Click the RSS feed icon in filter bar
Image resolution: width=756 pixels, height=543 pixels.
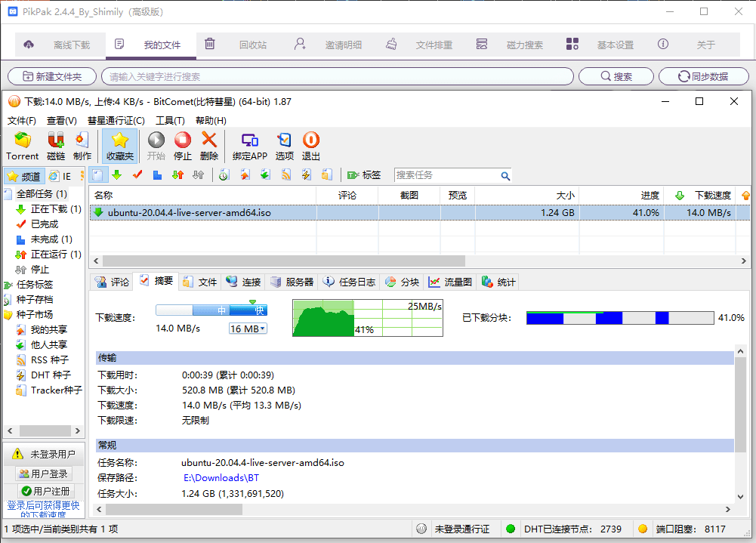[286, 175]
